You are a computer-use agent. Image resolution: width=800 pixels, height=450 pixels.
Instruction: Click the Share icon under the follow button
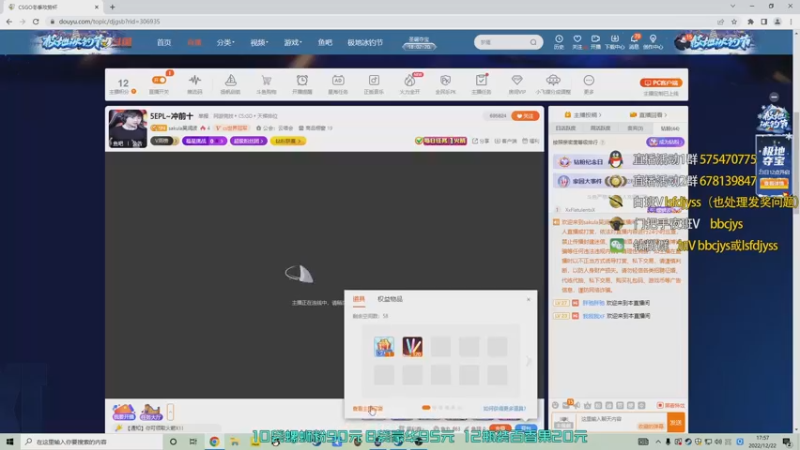(x=481, y=141)
